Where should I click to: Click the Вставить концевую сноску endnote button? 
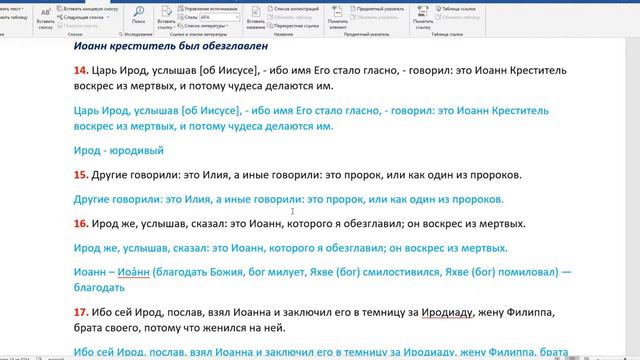(88, 9)
